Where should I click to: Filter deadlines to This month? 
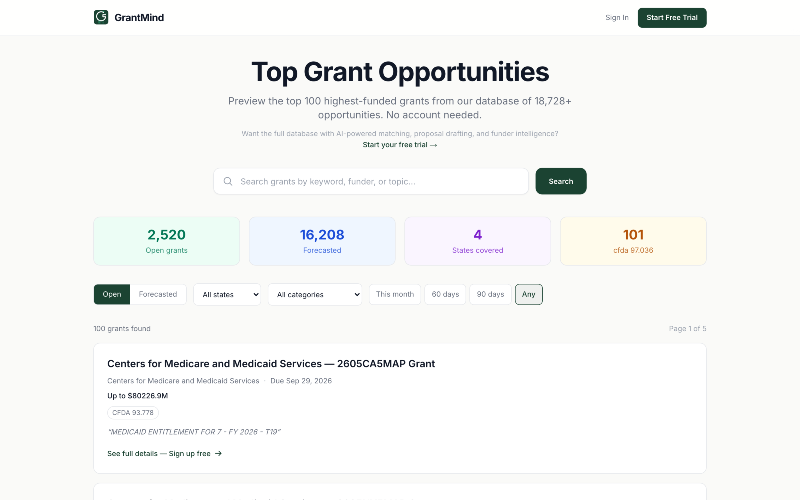point(395,294)
